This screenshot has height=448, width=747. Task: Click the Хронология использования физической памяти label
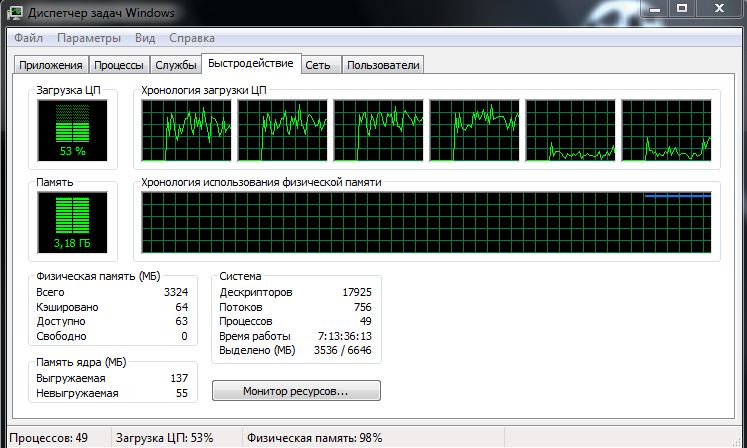[261, 182]
